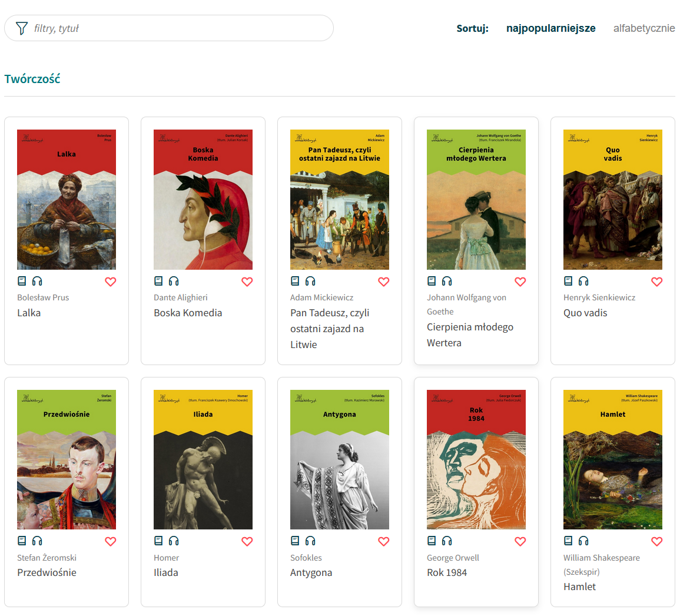Toggle favorite heart for Antygona
The height and width of the screenshot is (616, 680).
point(384,541)
